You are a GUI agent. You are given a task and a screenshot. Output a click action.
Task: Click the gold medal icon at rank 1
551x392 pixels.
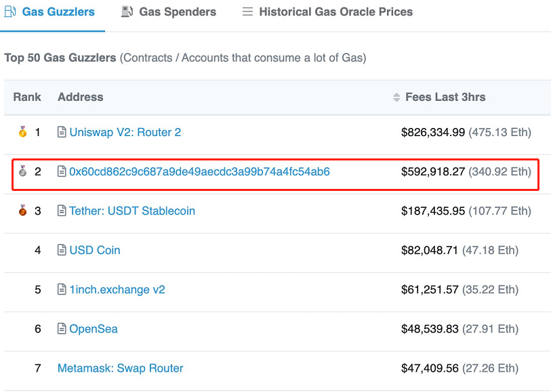[x=22, y=132]
